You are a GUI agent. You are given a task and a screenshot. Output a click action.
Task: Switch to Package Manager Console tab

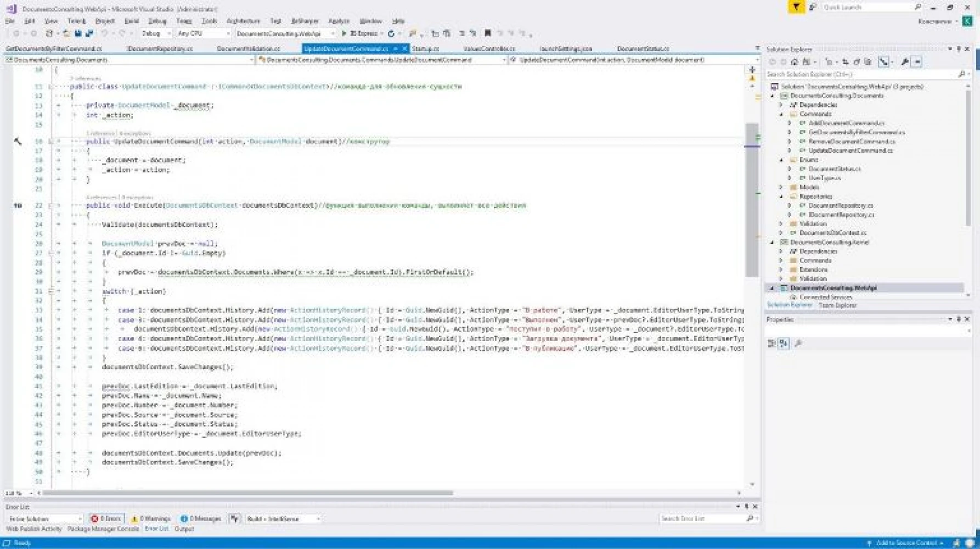[x=103, y=529]
